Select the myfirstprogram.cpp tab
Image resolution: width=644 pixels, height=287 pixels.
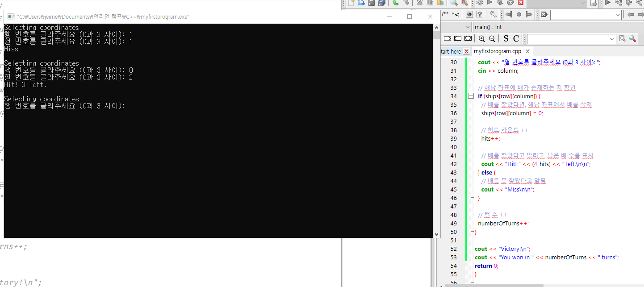click(x=498, y=51)
